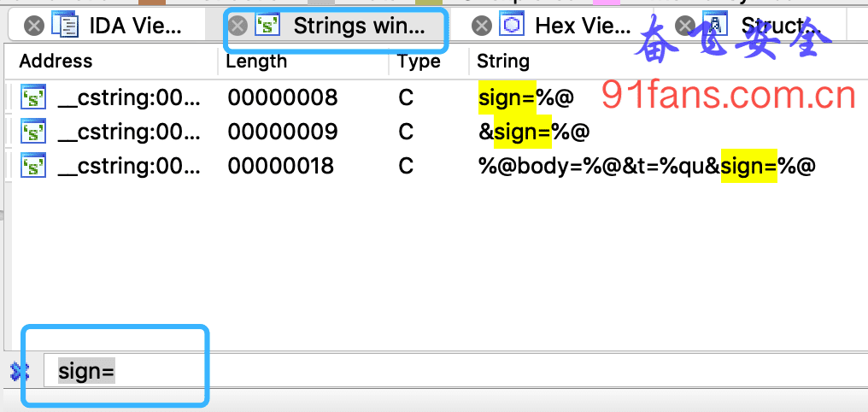Switch to the IDA View tab

pos(136,26)
